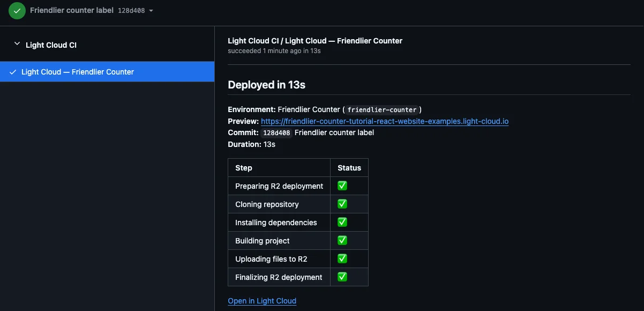This screenshot has width=644, height=311.
Task: Click the Step column header
Action: [279, 168]
